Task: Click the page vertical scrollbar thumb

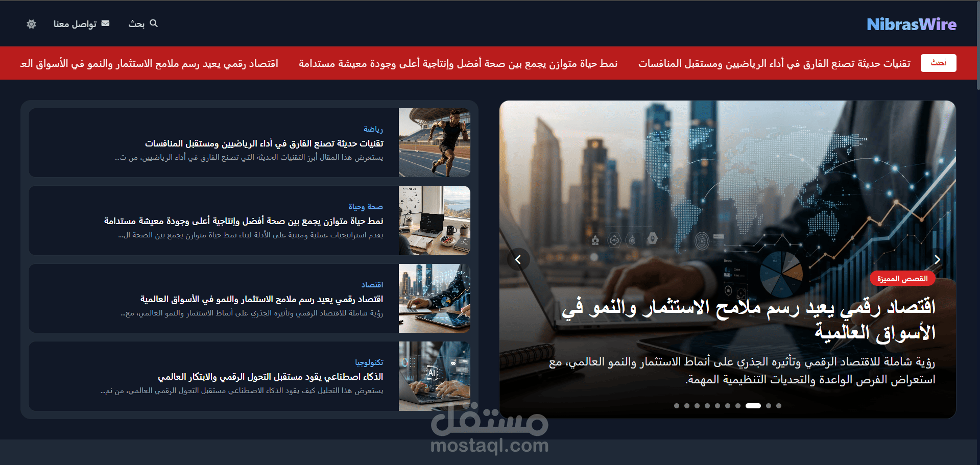Action: 978,45
